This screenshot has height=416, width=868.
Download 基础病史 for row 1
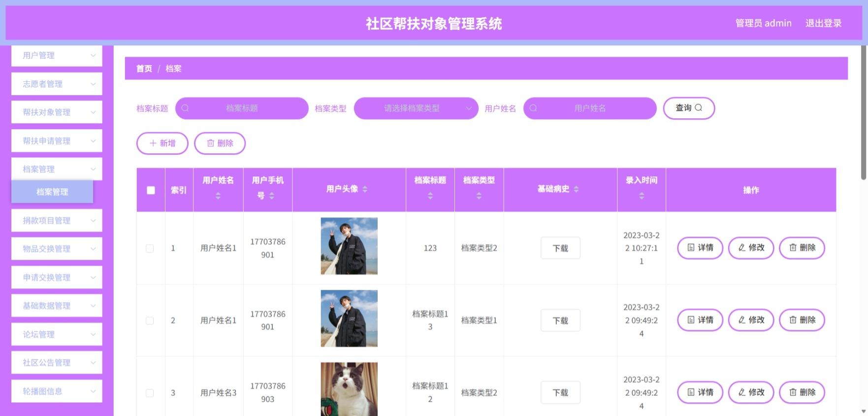(x=560, y=248)
